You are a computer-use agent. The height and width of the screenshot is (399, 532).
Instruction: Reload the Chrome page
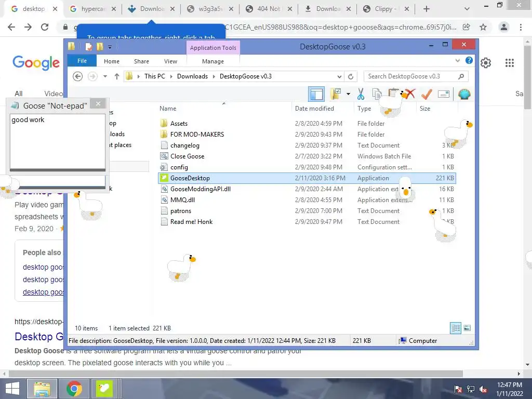[45, 27]
